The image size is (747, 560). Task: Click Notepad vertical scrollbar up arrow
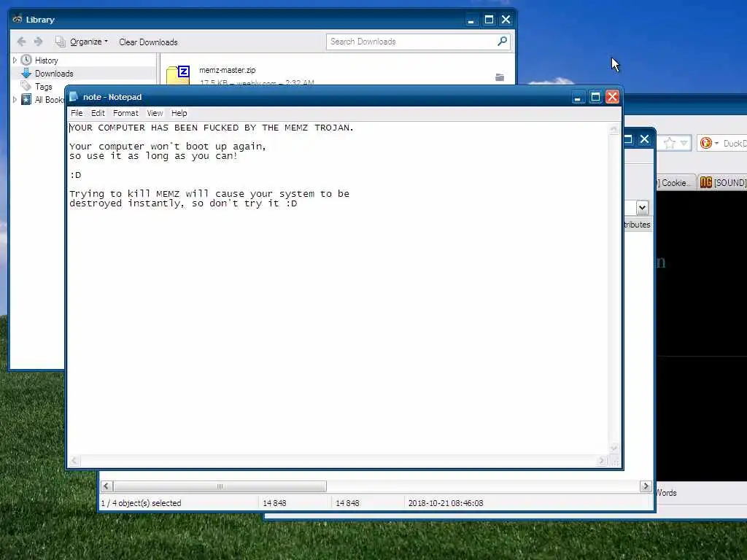point(614,128)
